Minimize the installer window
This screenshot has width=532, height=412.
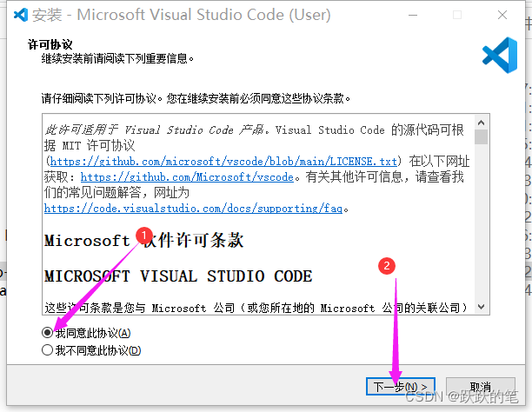tap(413, 15)
